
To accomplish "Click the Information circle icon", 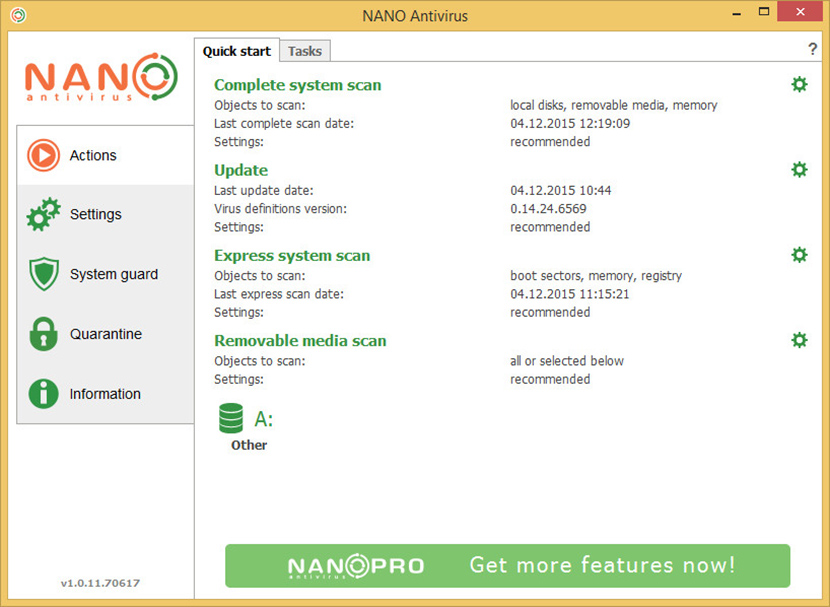I will pos(43,394).
